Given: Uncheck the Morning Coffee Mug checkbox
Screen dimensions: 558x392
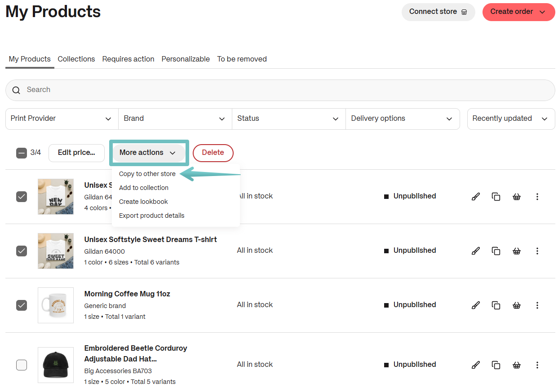Looking at the screenshot, I should click(x=22, y=305).
